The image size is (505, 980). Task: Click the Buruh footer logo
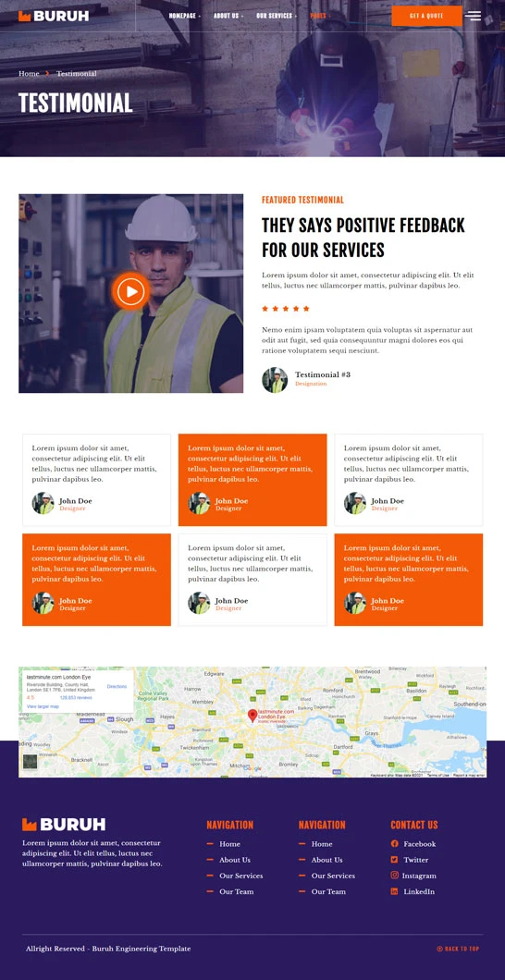pyautogui.click(x=64, y=825)
